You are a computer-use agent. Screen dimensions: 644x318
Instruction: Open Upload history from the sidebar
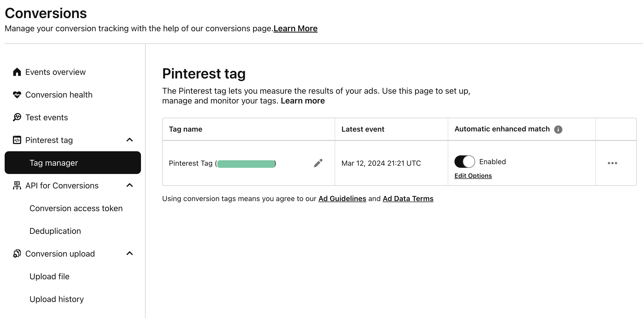pos(56,299)
